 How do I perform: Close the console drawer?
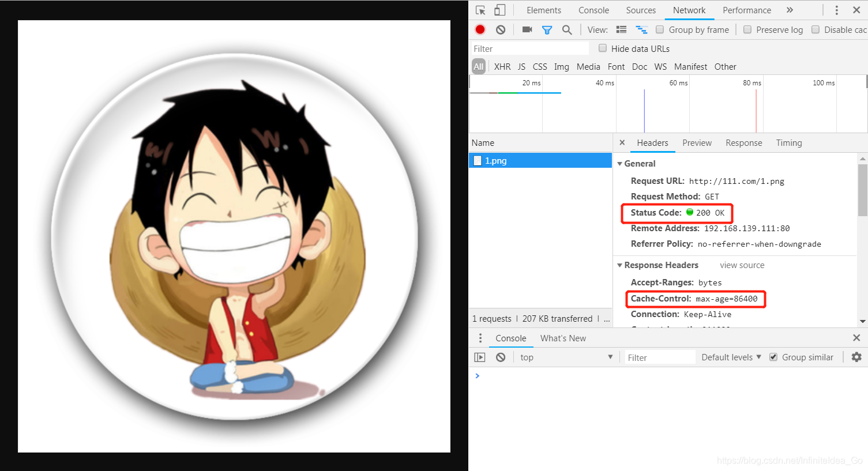click(x=856, y=338)
